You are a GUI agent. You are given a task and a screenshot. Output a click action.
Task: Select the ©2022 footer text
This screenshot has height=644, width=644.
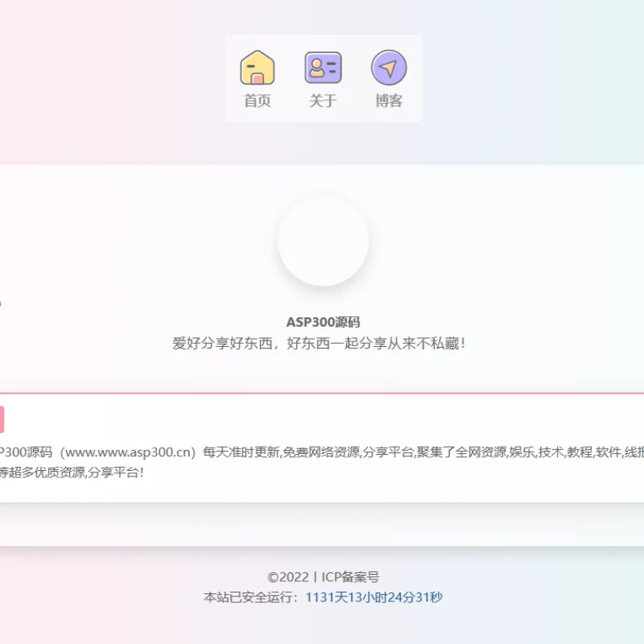coord(288,577)
